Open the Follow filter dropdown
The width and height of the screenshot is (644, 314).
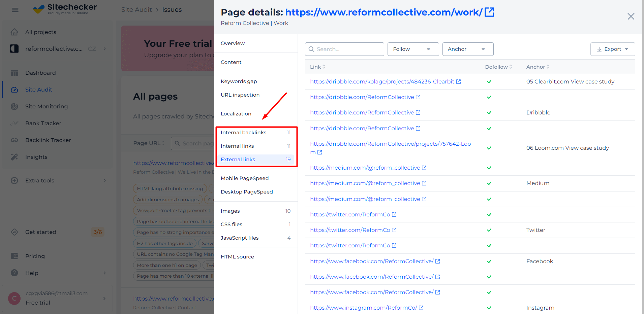pyautogui.click(x=413, y=49)
